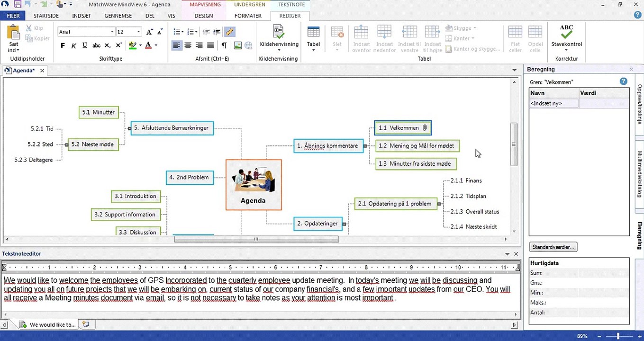This screenshot has width=644, height=341.
Task: Align text left
Action: click(177, 45)
